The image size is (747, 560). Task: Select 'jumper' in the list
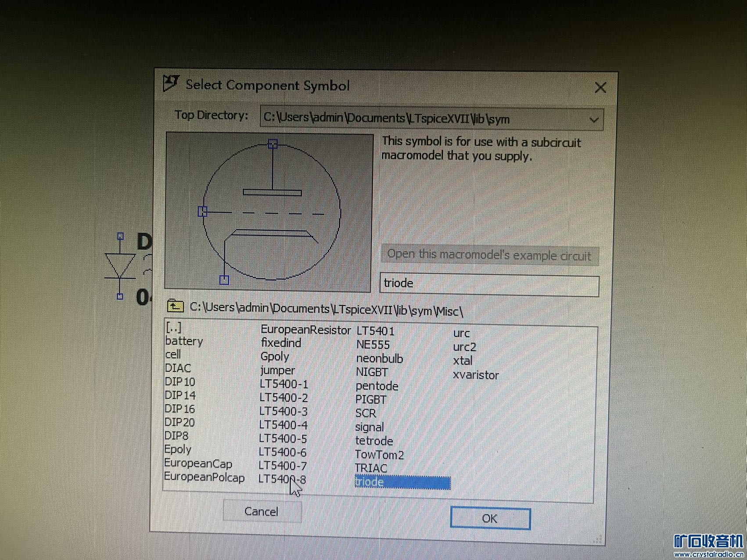pyautogui.click(x=277, y=370)
